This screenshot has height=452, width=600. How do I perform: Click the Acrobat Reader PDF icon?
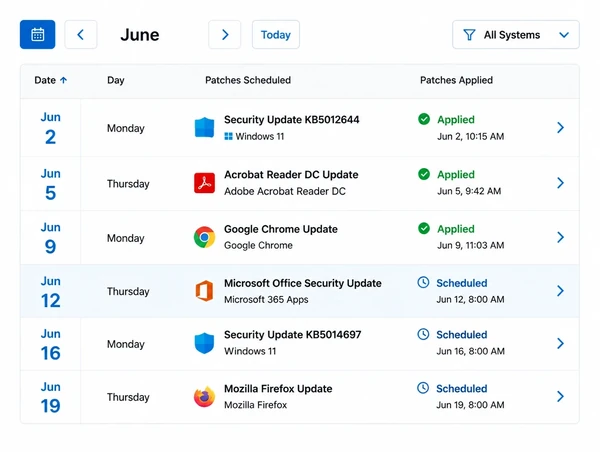tap(204, 183)
